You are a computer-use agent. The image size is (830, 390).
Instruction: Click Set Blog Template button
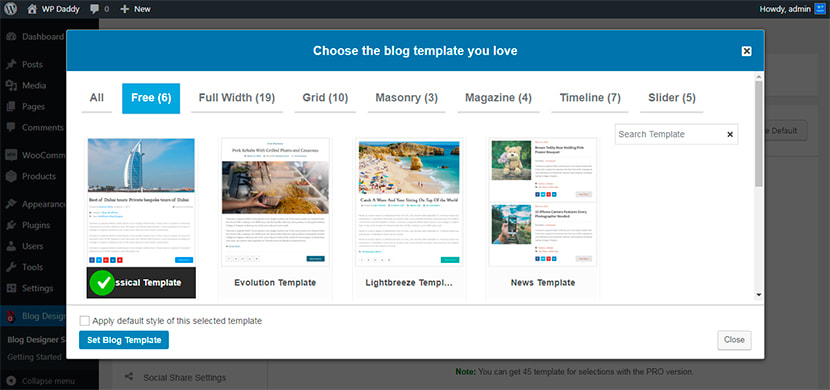[124, 340]
